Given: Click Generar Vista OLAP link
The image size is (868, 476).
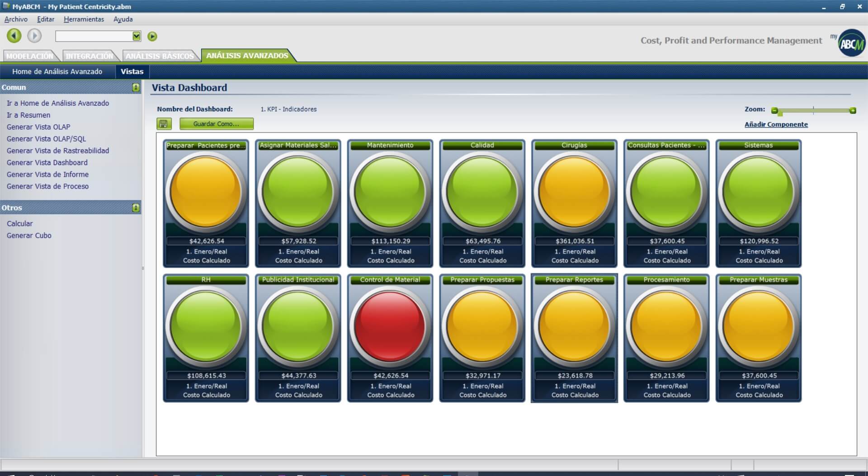Looking at the screenshot, I should click(x=38, y=127).
